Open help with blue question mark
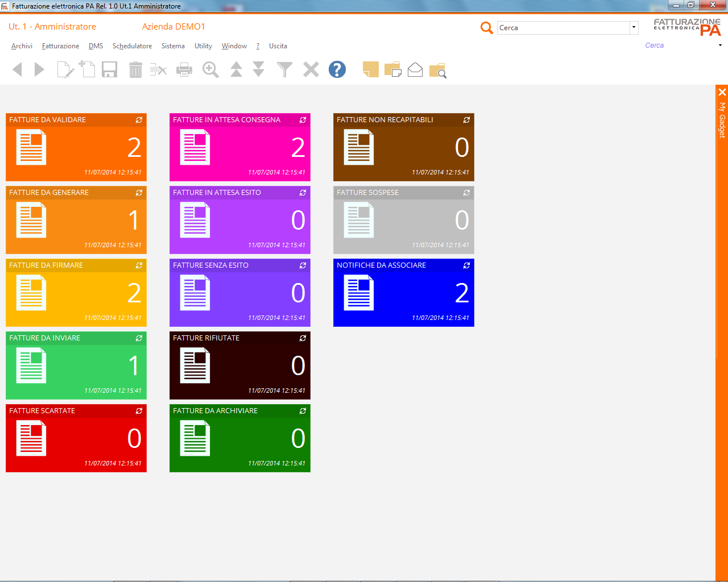The image size is (728, 582). 337,69
